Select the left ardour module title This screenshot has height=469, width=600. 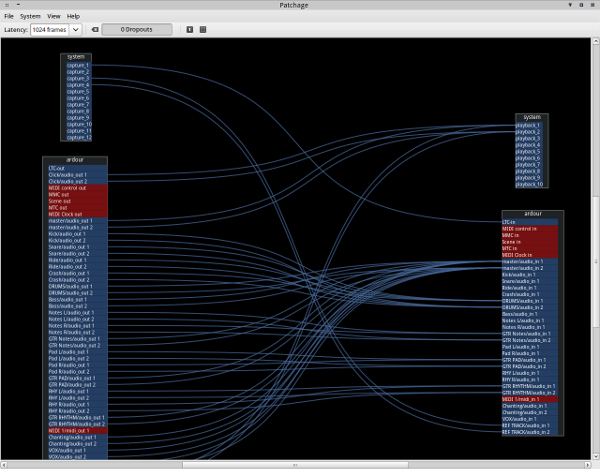click(75, 160)
